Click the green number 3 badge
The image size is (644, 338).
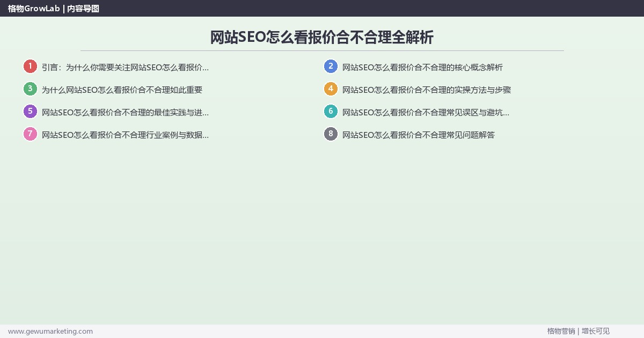pyautogui.click(x=30, y=89)
